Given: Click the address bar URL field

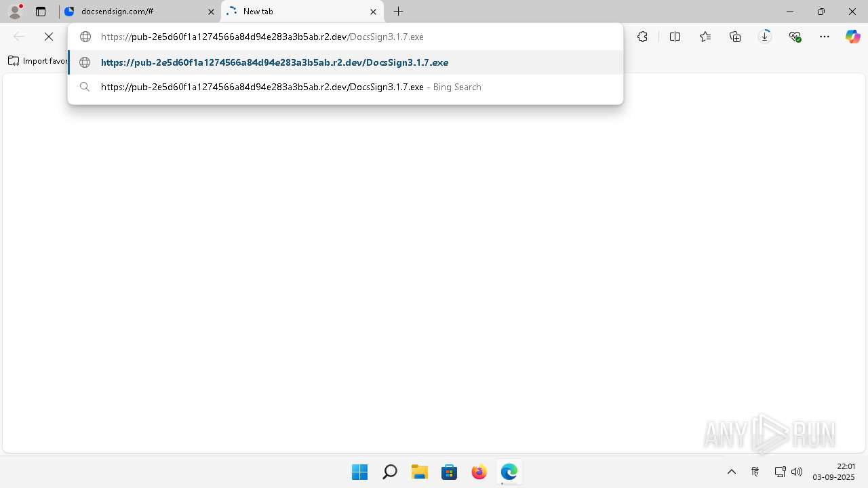Looking at the screenshot, I should (345, 37).
